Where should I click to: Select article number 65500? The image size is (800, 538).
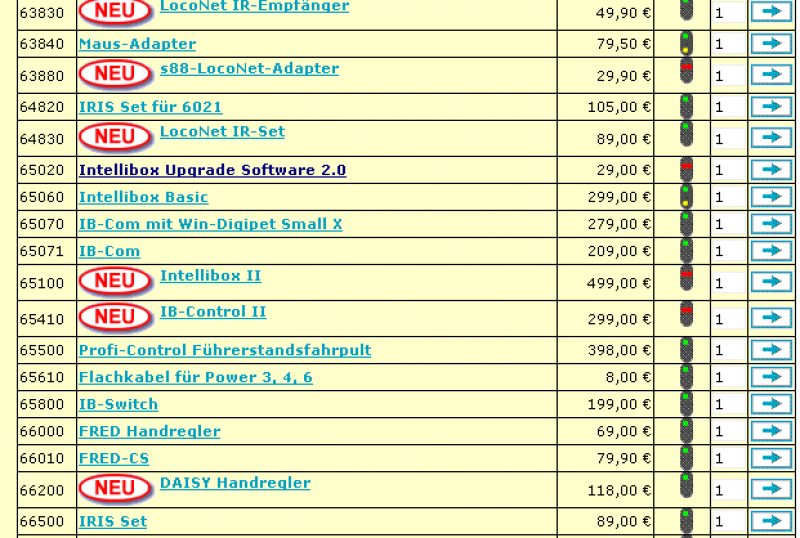[x=42, y=351]
